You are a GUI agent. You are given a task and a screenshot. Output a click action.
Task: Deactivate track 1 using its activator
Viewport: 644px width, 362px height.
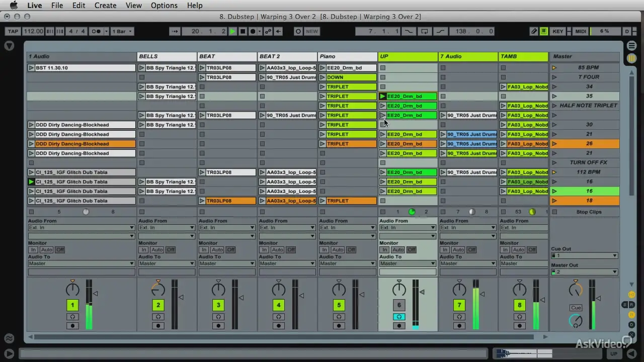tap(72, 305)
